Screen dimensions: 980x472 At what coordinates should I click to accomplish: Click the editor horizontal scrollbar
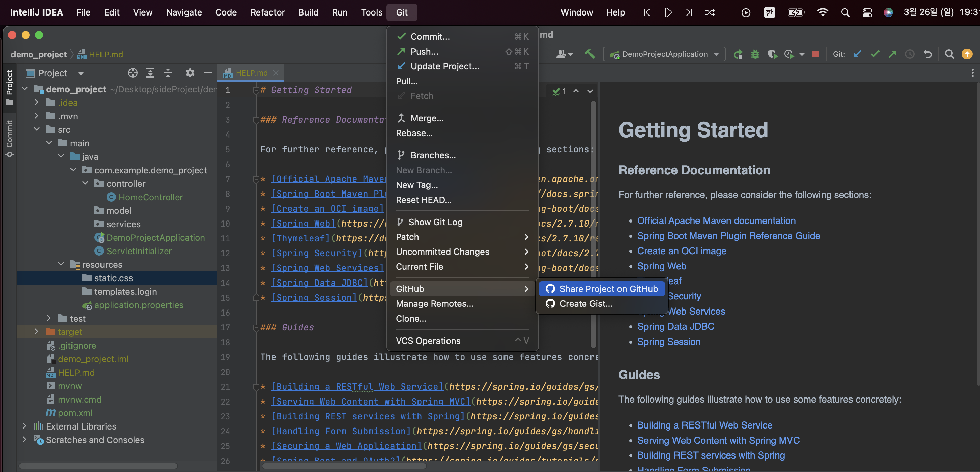click(x=344, y=466)
